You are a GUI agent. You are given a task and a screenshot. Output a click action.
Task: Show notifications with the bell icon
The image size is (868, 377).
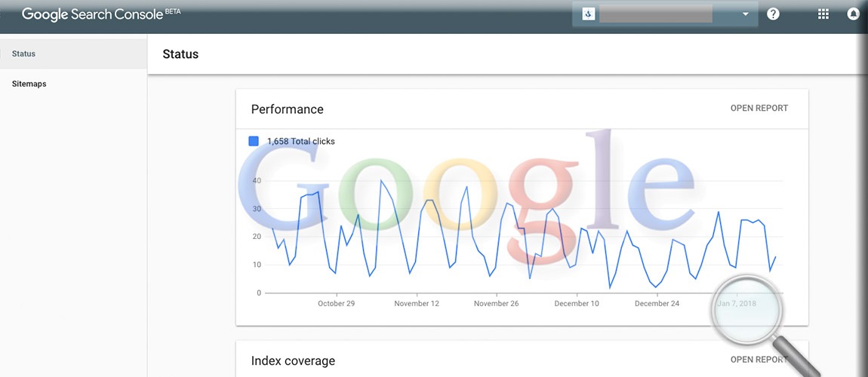pyautogui.click(x=854, y=14)
